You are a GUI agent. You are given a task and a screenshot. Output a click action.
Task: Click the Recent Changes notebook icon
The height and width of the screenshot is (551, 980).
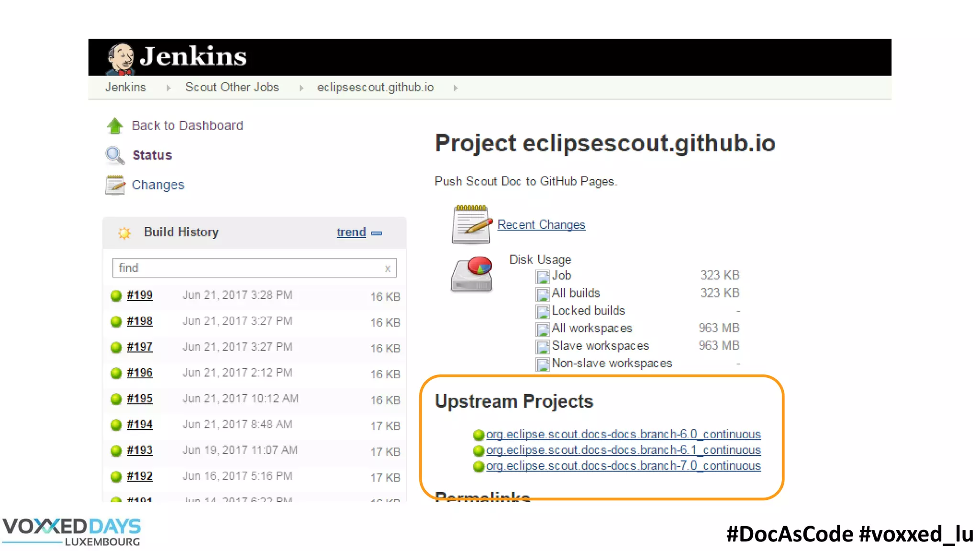click(471, 224)
